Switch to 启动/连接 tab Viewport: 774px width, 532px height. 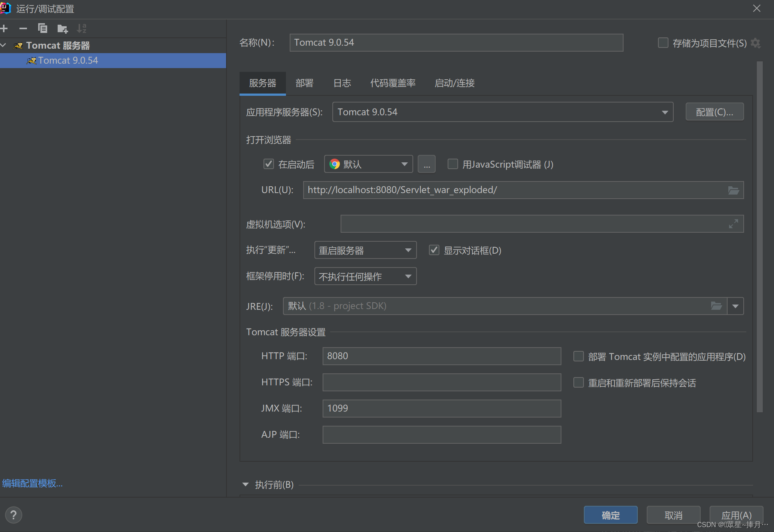click(x=455, y=83)
